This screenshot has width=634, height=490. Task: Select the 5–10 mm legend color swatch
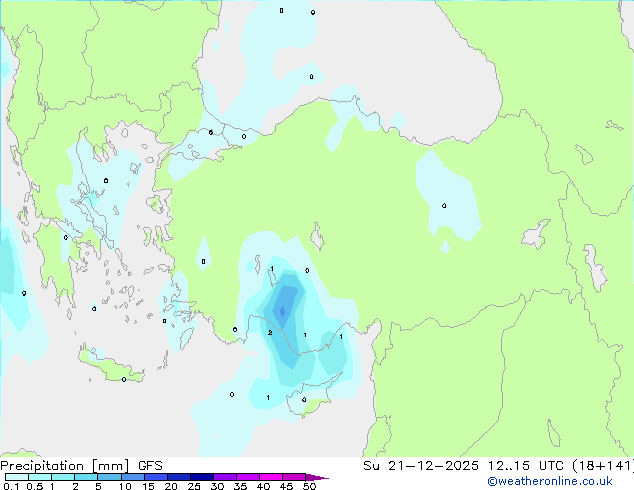[110, 477]
